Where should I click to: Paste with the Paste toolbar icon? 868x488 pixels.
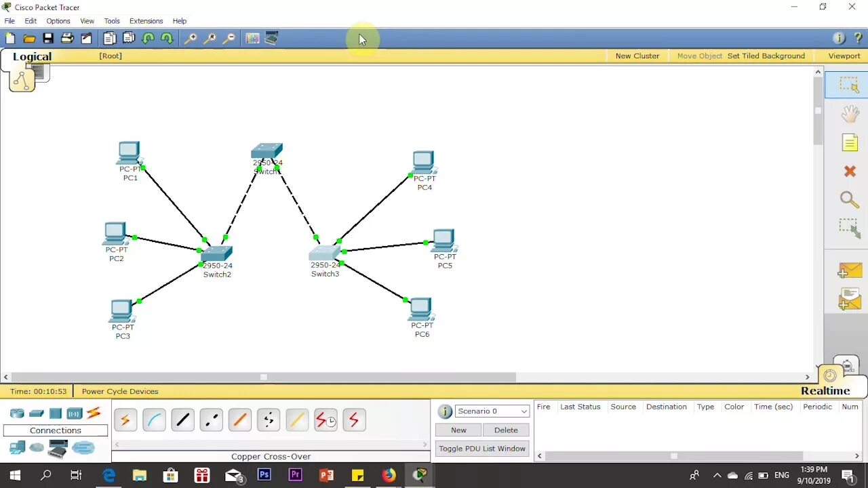129,39
